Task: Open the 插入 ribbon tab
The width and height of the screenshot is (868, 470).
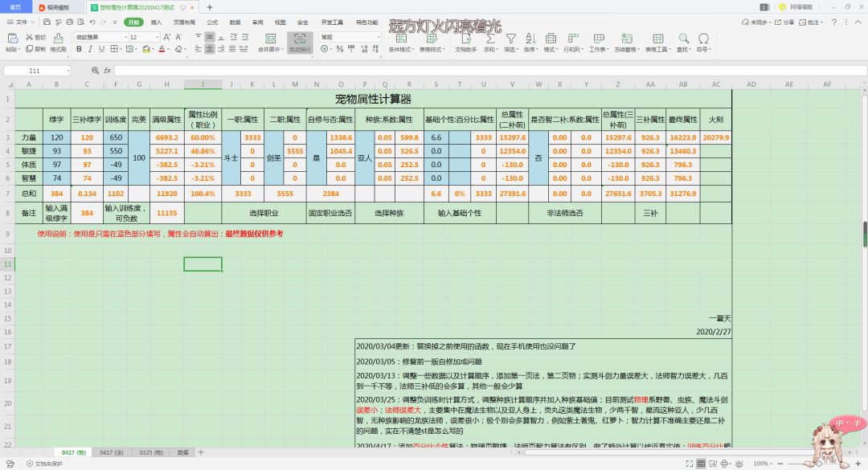Action: point(156,22)
